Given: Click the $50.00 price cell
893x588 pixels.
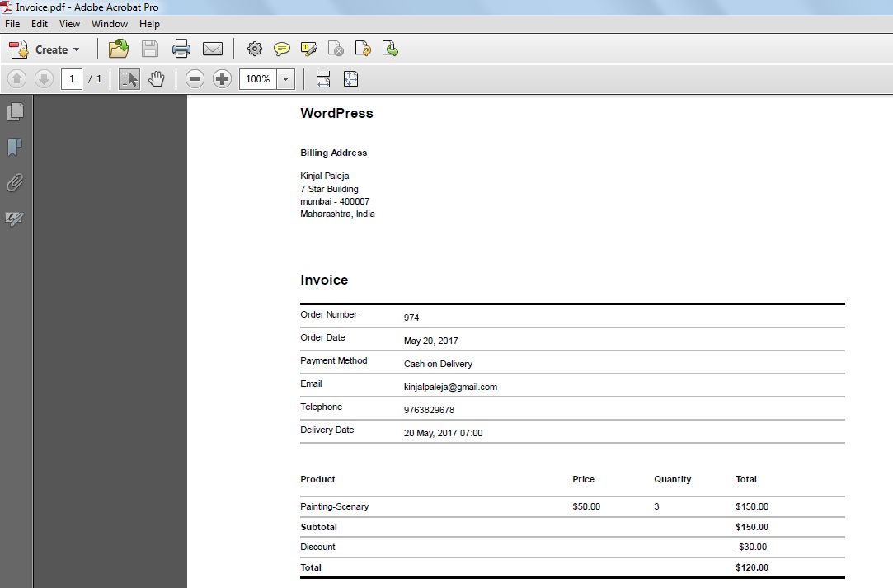Looking at the screenshot, I should click(586, 506).
